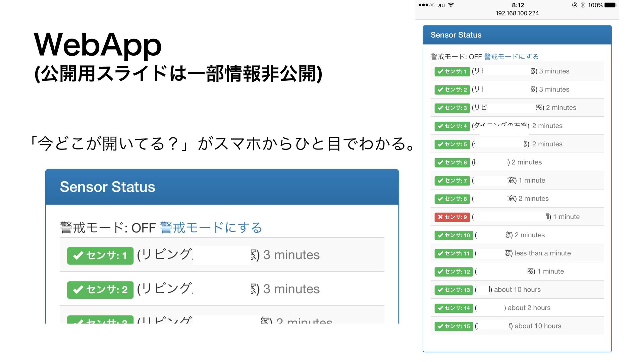This screenshot has height=362, width=644.
Task: Click the センサ:13 status badge
Action: pyautogui.click(x=453, y=290)
